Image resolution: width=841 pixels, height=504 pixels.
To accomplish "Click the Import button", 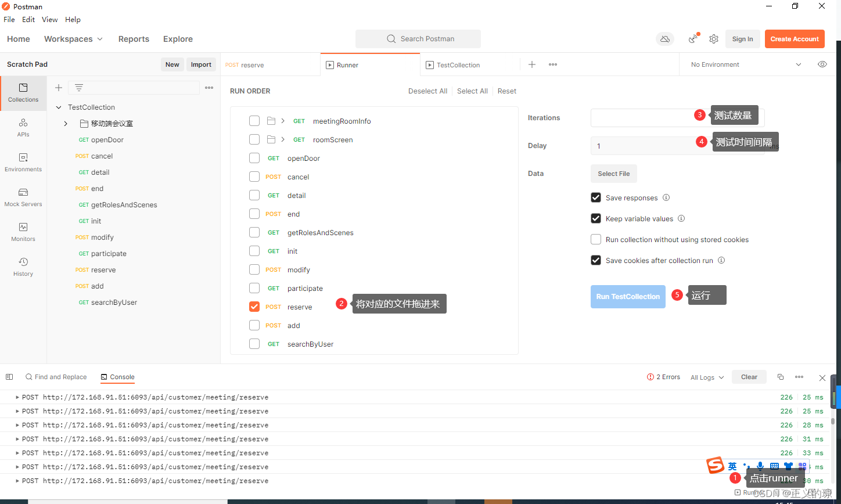I will [x=201, y=64].
